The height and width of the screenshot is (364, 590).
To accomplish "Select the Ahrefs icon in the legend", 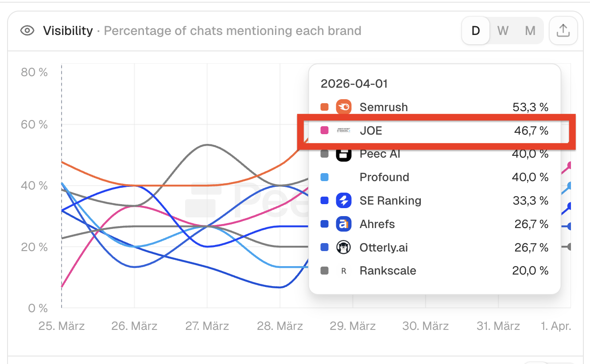I will (x=343, y=224).
